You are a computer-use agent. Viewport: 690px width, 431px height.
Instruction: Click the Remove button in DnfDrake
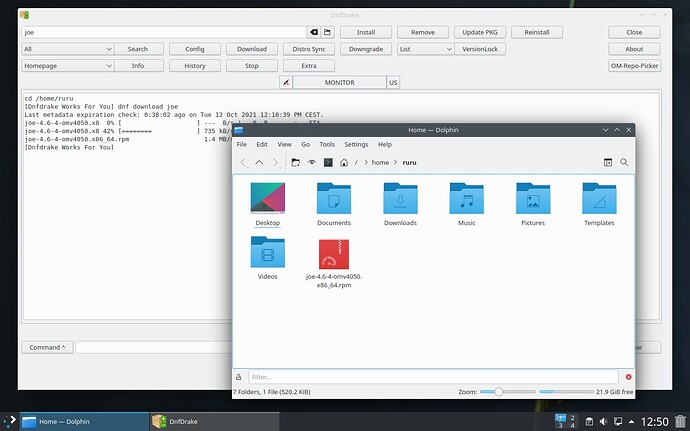[x=423, y=32]
